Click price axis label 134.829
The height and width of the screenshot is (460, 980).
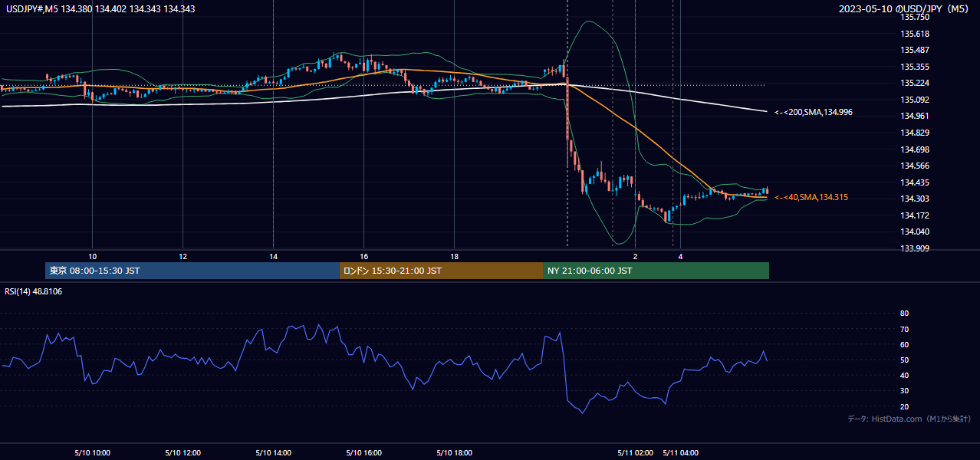(x=914, y=133)
